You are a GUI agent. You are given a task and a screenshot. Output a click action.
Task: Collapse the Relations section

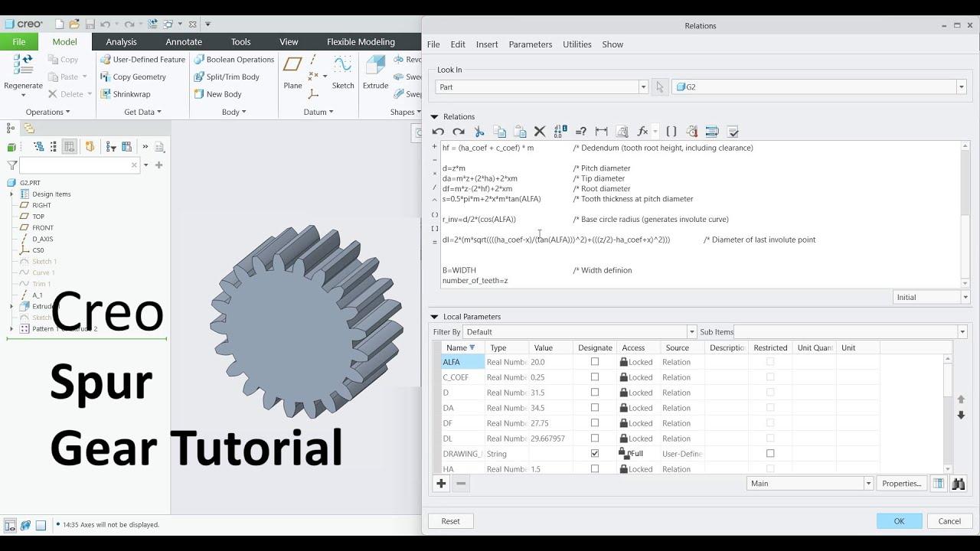(434, 117)
